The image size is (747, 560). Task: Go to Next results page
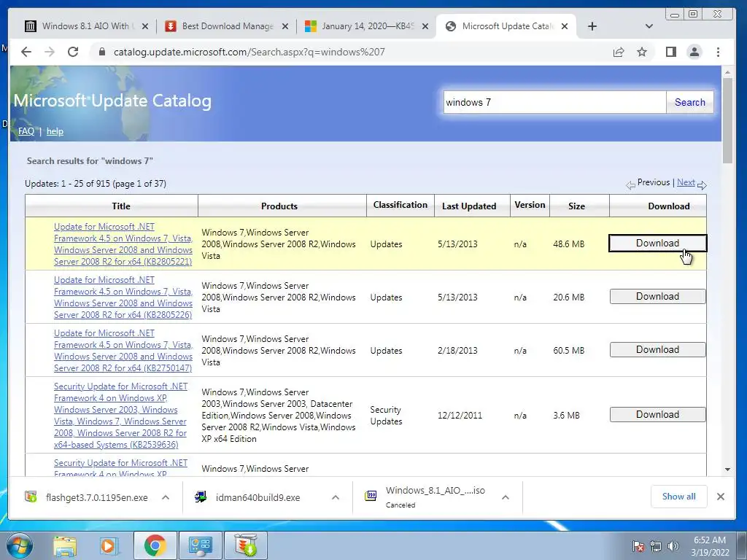(x=686, y=182)
